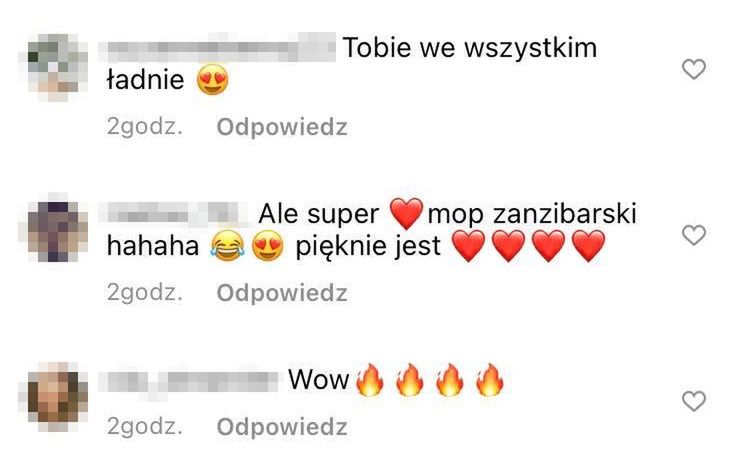Tap the heart icon beside the Wow comment

[x=694, y=401]
